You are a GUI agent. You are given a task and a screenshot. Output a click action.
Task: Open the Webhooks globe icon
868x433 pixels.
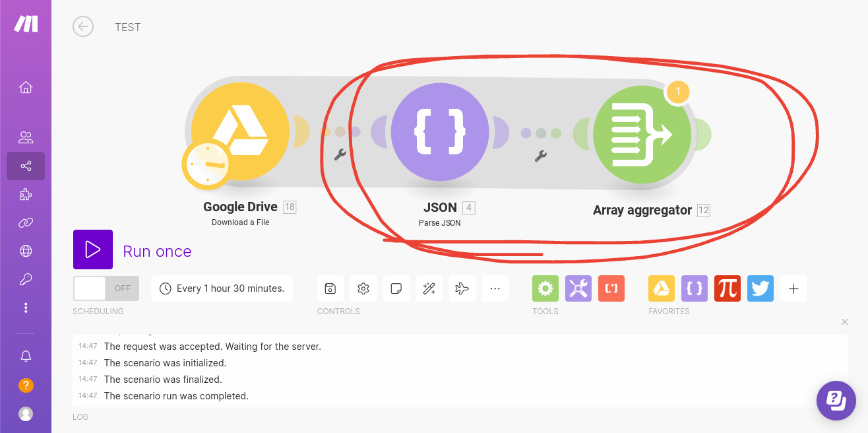click(x=26, y=251)
